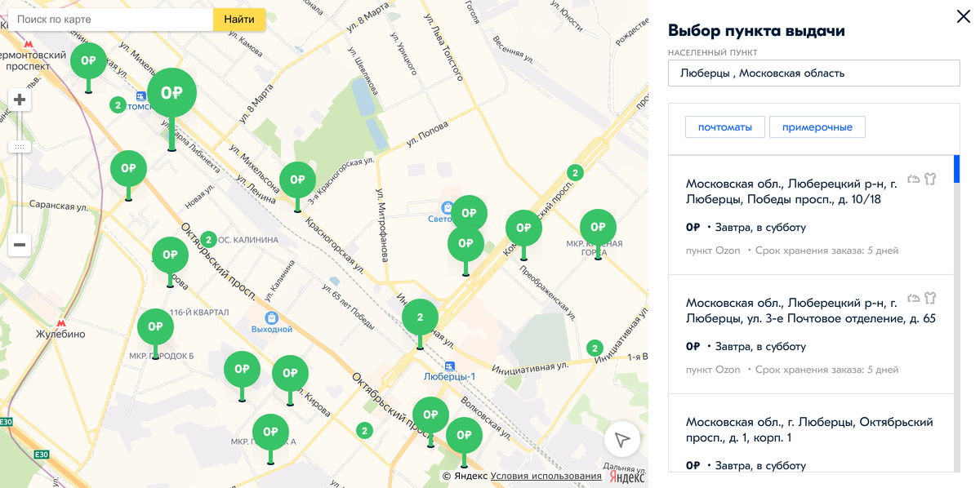Focus the Поиск по карте search field
Screen dimensions: 980x488
111,19
